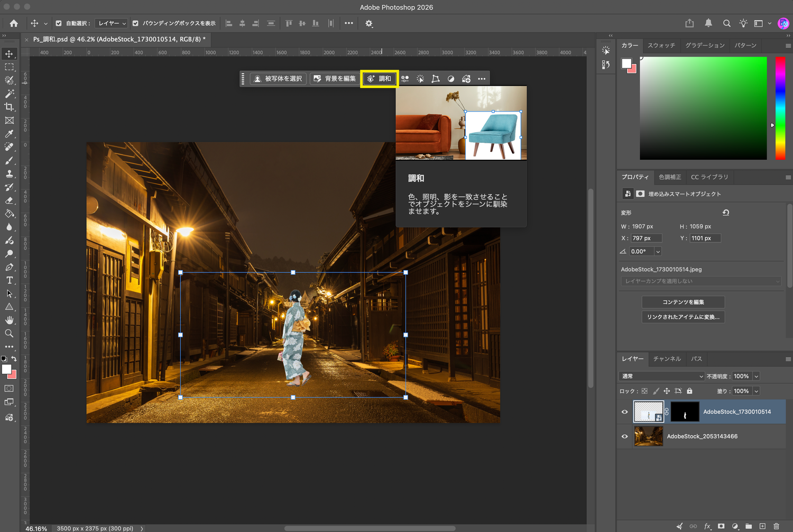Click the new group folder icon
The height and width of the screenshot is (532, 793).
pyautogui.click(x=749, y=526)
